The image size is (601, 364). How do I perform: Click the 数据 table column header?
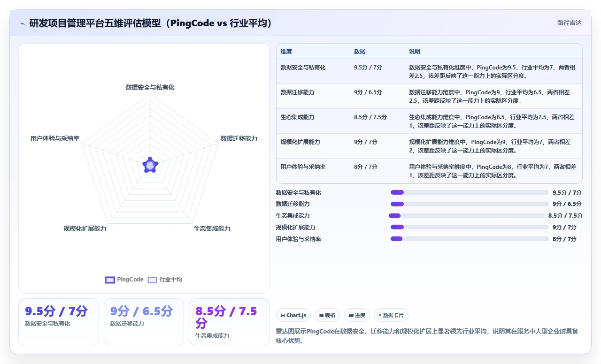360,52
